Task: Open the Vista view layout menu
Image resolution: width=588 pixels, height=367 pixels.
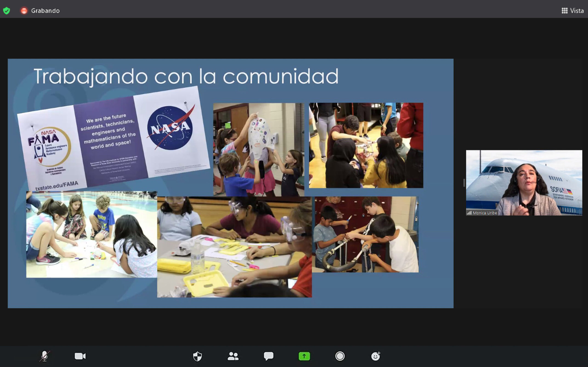Action: [x=577, y=11]
